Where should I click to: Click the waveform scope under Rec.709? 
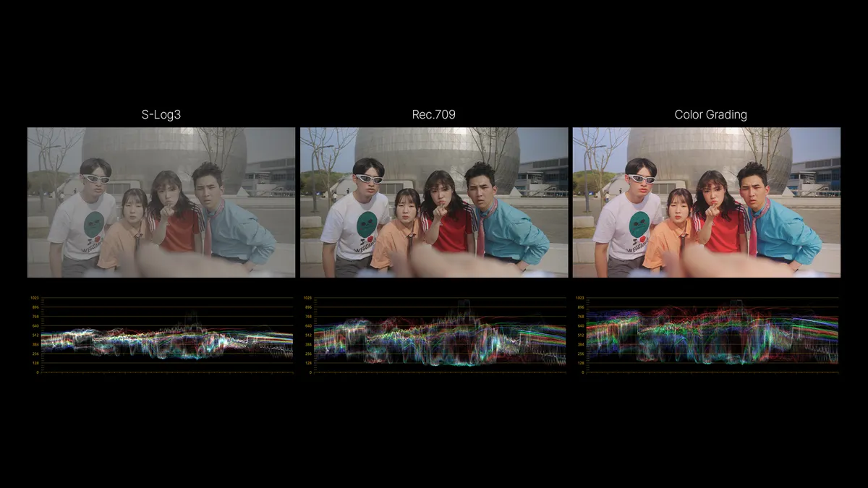click(434, 335)
